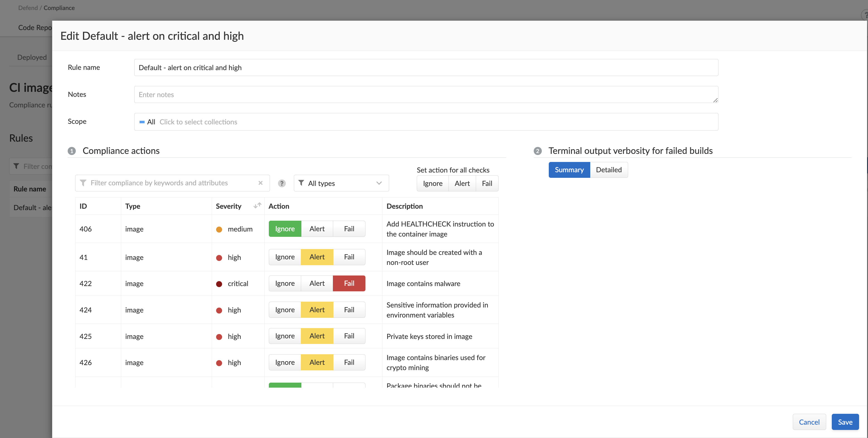The width and height of the screenshot is (868, 438).
Task: Set rule 425 action to Ignore
Action: [x=285, y=336]
